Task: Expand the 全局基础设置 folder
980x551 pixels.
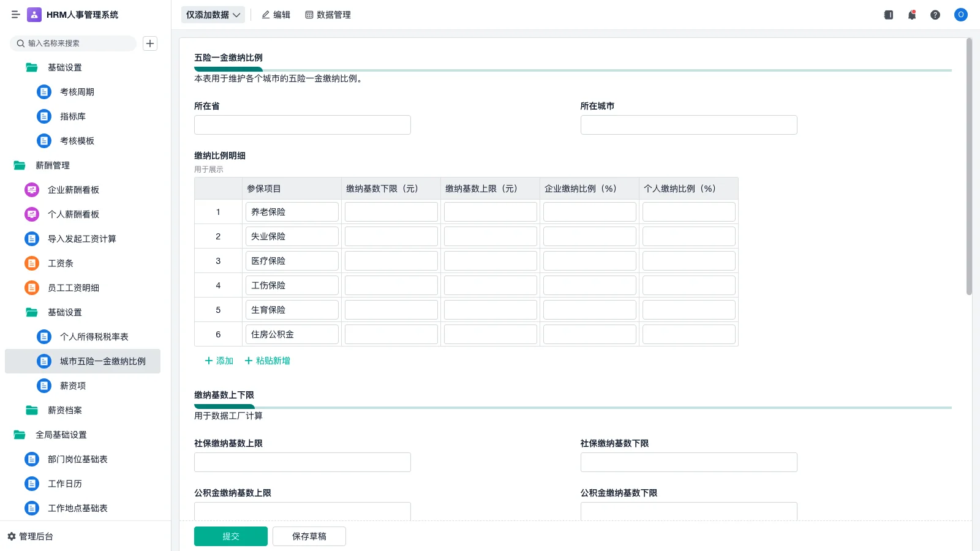Action: pos(61,435)
